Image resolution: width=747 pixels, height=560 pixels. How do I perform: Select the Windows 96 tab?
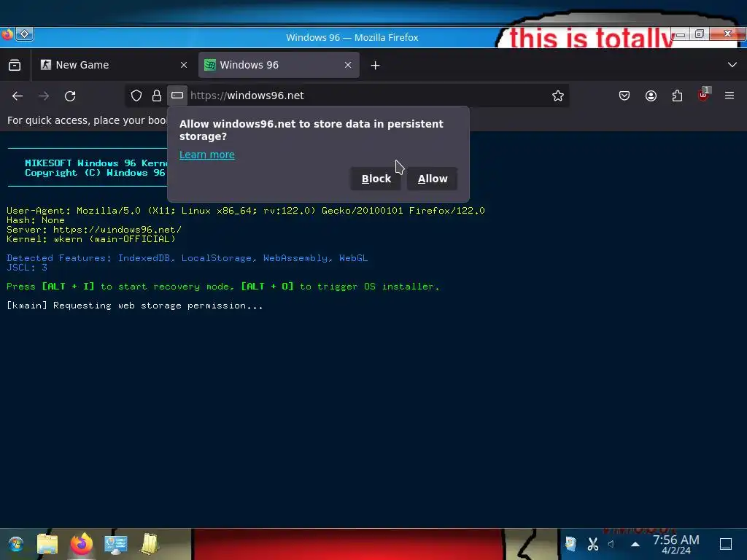pyautogui.click(x=279, y=65)
